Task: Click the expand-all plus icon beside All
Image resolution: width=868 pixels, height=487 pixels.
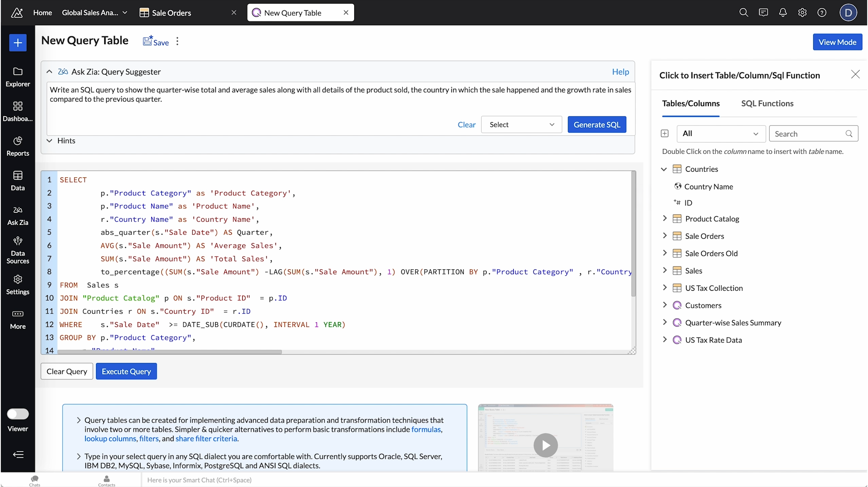Action: coord(665,134)
